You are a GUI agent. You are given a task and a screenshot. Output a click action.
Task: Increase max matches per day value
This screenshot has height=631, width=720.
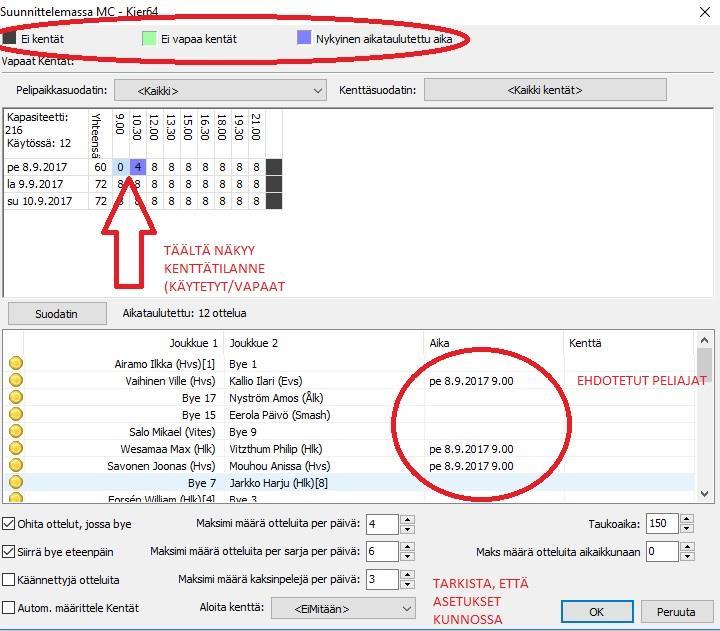click(407, 519)
